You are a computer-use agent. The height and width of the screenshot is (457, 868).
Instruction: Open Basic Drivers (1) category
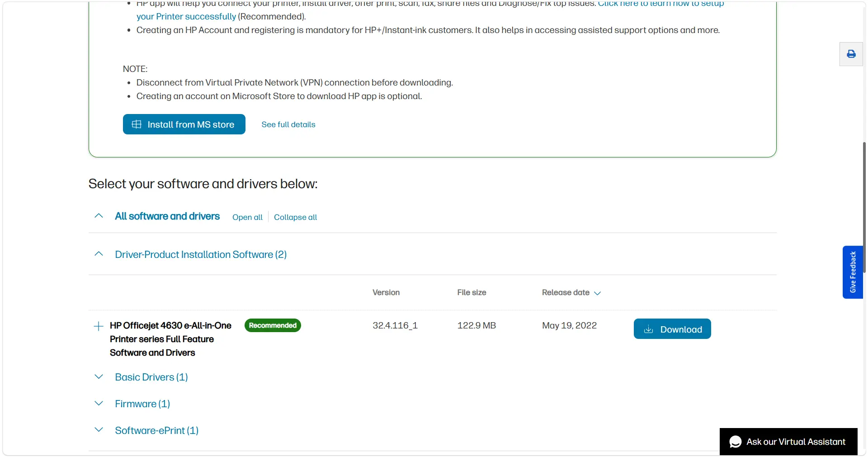pyautogui.click(x=151, y=377)
